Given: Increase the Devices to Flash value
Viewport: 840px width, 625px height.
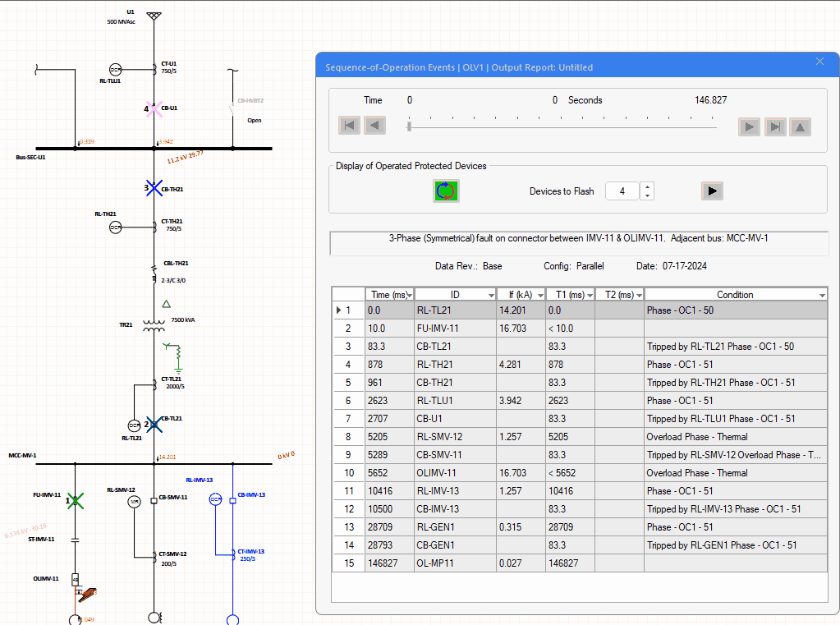Looking at the screenshot, I should point(648,186).
